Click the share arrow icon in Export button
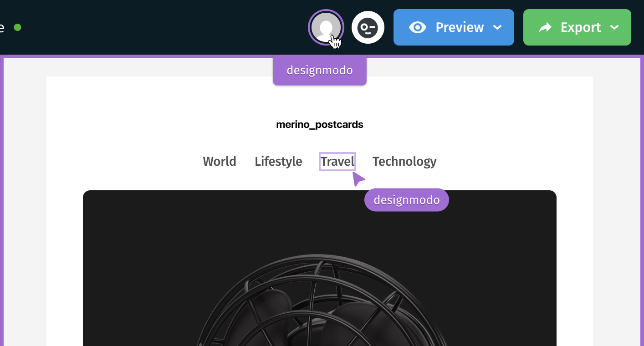This screenshot has width=644, height=346. pos(545,28)
